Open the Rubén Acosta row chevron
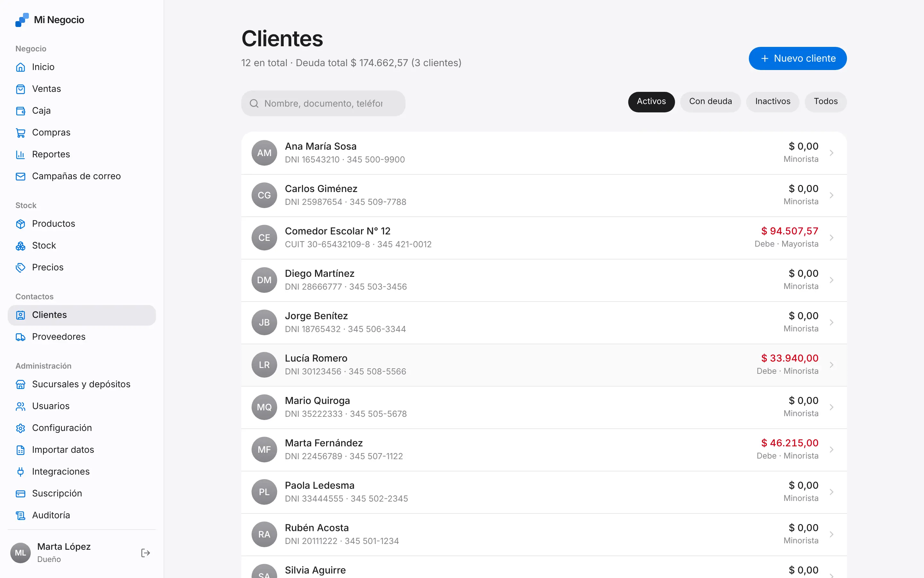Image resolution: width=924 pixels, height=578 pixels. point(831,534)
